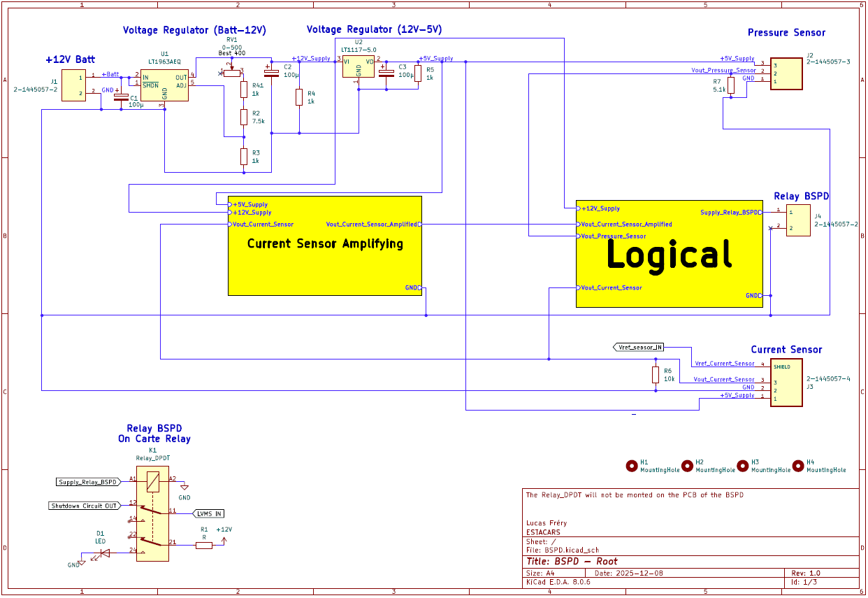
Task: Select Vout_Current_Sensor_Amplified pin on Logical sheet
Action: click(624, 225)
